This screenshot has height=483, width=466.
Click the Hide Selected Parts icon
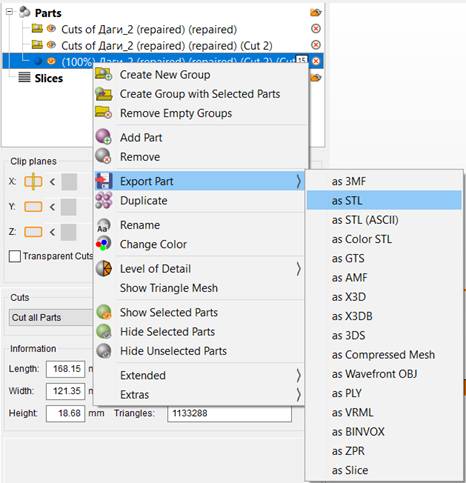pyautogui.click(x=104, y=331)
